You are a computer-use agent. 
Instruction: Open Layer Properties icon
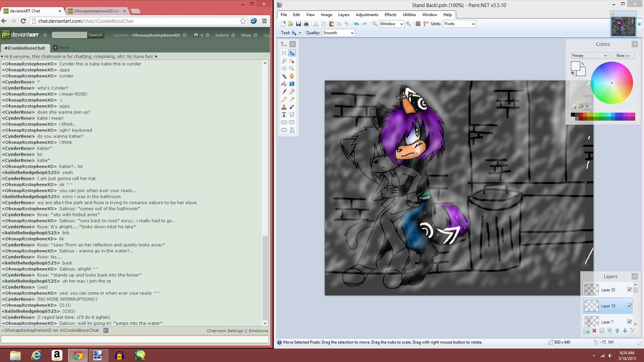click(633, 331)
